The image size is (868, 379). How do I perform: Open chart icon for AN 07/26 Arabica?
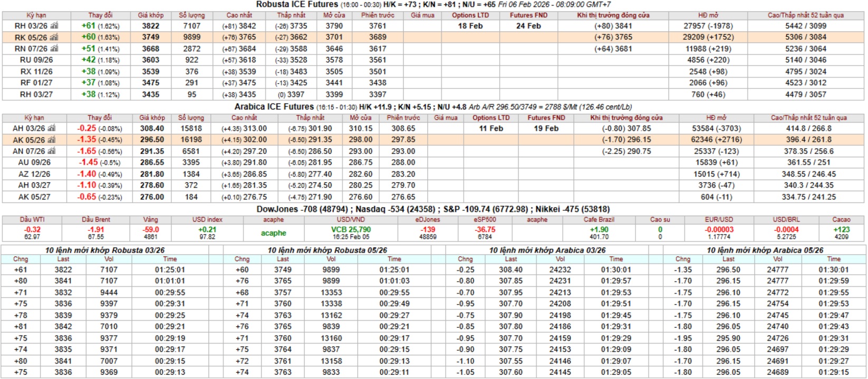[x=52, y=151]
